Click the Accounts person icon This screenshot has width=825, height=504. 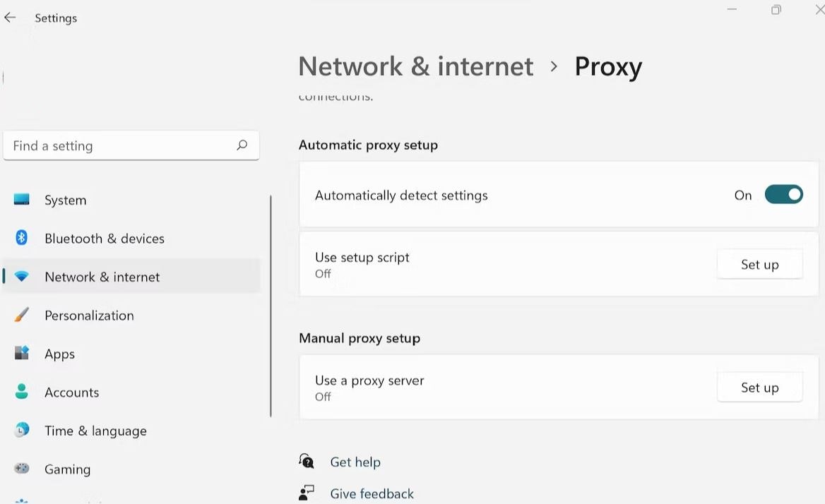pos(22,392)
